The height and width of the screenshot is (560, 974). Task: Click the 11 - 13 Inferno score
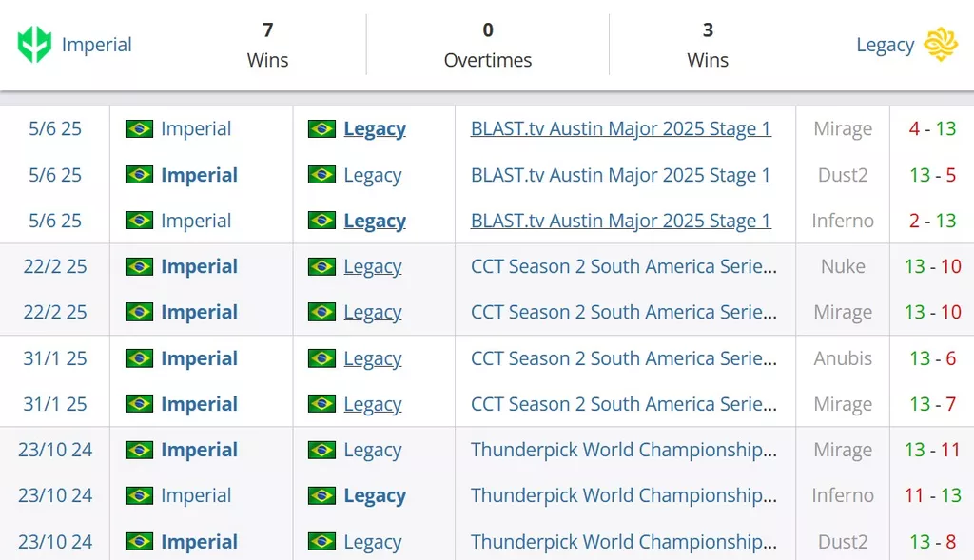(x=932, y=495)
